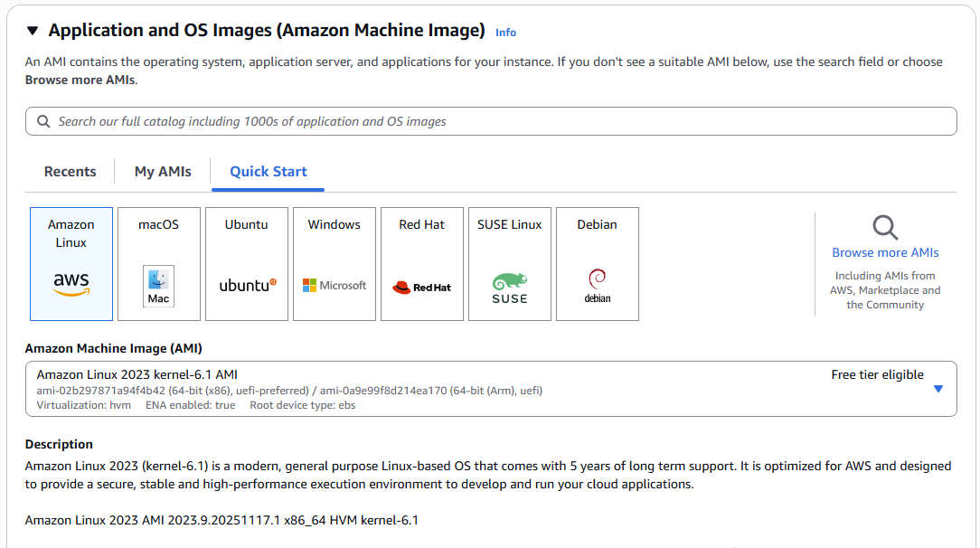Collapse the Application and OS Images section
This screenshot has height=548, width=980.
(x=33, y=31)
